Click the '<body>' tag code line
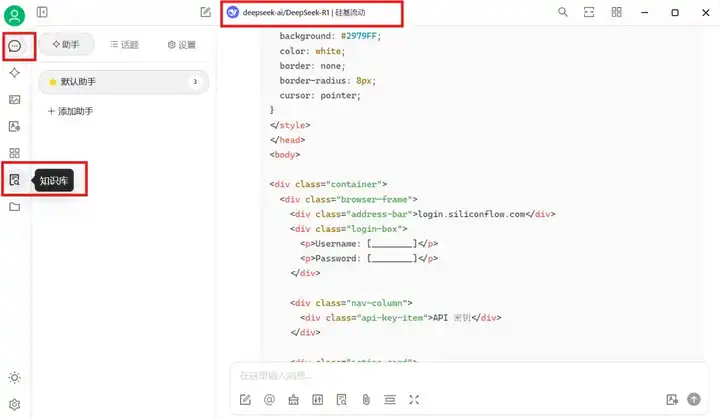This screenshot has height=419, width=720. coord(285,155)
